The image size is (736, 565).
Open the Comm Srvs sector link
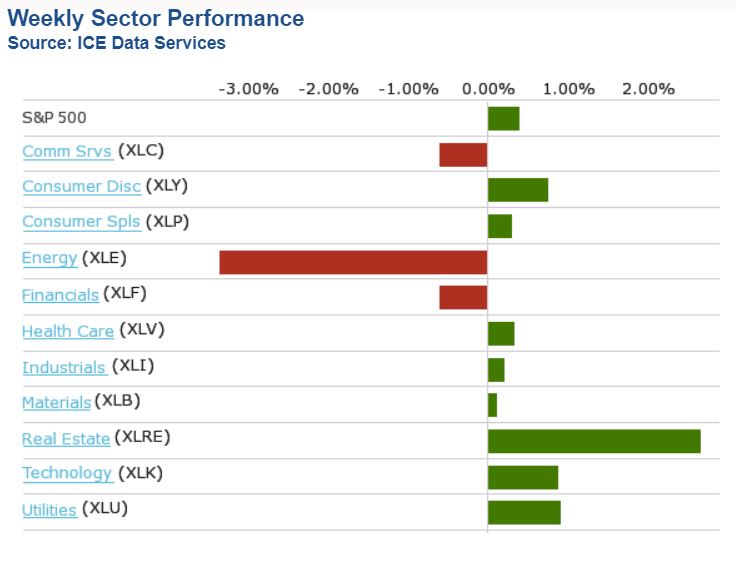[x=67, y=152]
